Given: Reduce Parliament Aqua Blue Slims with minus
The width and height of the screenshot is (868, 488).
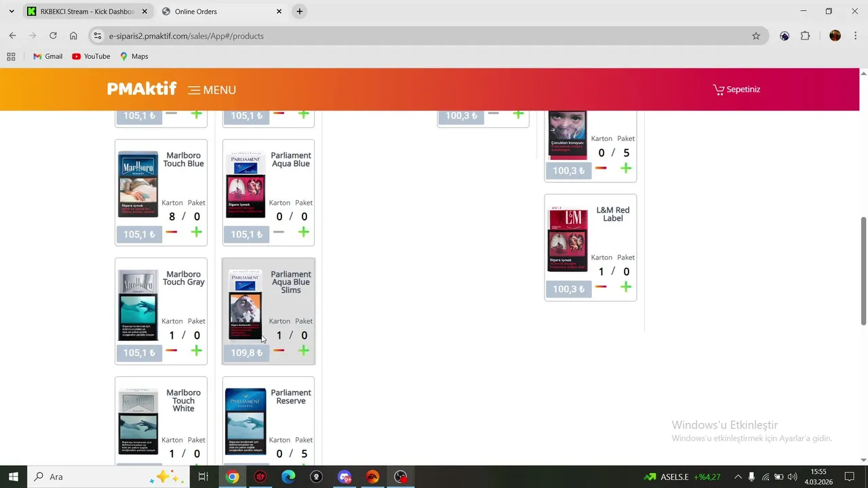Looking at the screenshot, I should (279, 350).
